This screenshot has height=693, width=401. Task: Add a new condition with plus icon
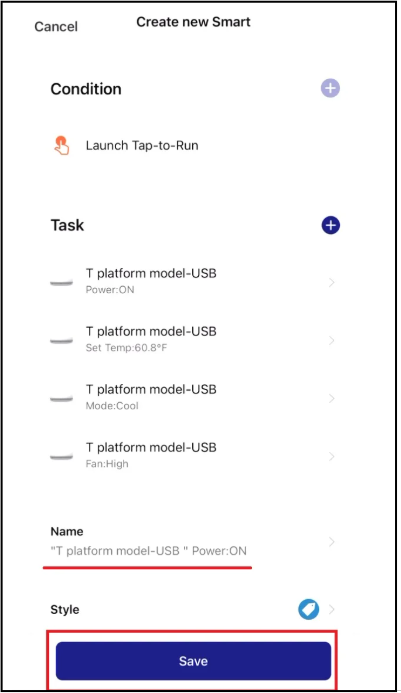pyautogui.click(x=330, y=88)
